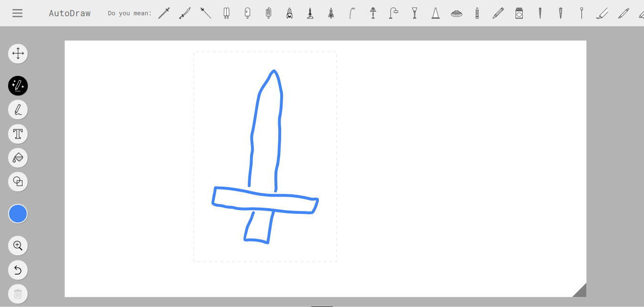Pick the upright crayon suggestion
This screenshot has width=644, height=307.
point(477,13)
